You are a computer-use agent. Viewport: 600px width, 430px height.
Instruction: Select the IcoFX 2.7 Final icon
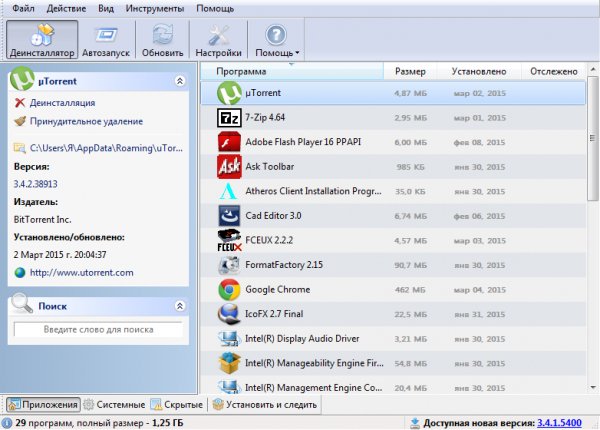pyautogui.click(x=229, y=314)
